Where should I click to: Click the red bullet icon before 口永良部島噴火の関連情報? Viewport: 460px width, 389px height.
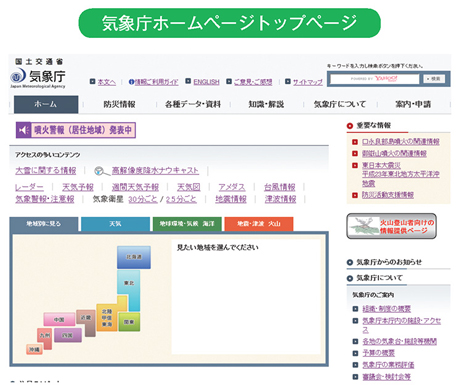[355, 142]
